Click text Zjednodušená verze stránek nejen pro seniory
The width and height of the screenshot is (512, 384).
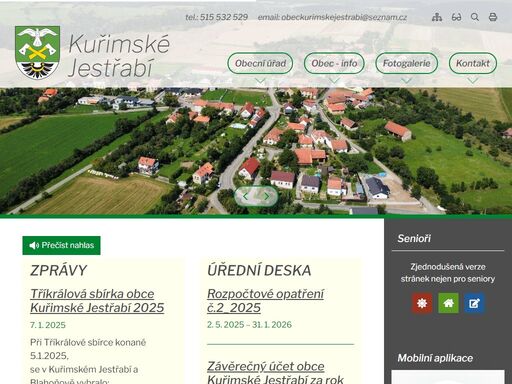pyautogui.click(x=448, y=273)
